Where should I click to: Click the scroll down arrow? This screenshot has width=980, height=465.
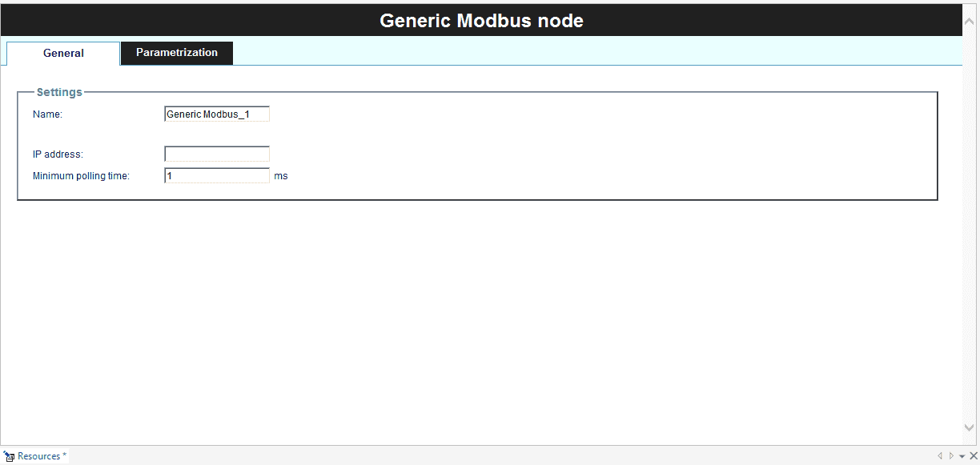pos(970,428)
